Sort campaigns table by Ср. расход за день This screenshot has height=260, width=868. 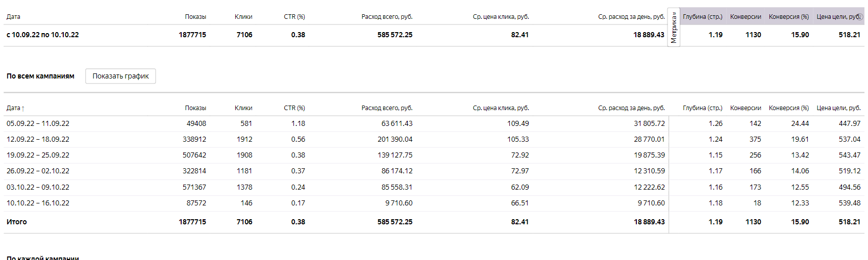coord(631,108)
